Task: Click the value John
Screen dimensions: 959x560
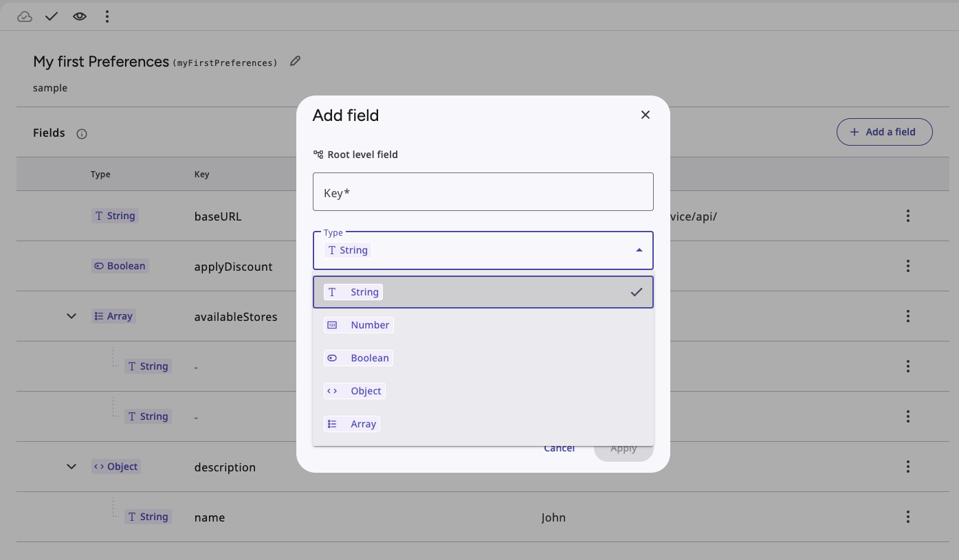Action: click(x=553, y=517)
